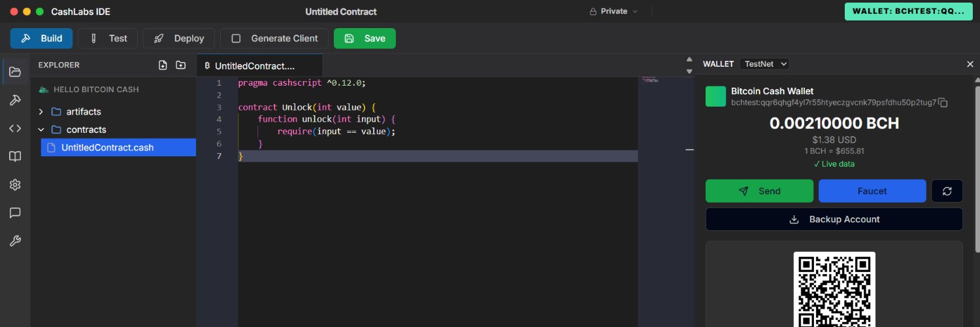Click the WALLET: BCHTEST:QQ... button
Viewport: 980px width, 327px height.
coord(908,12)
